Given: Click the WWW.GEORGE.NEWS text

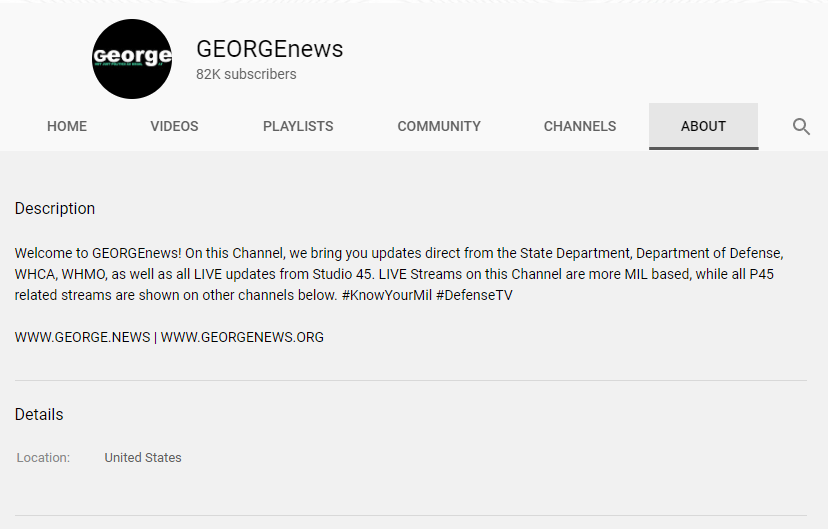Looking at the screenshot, I should pos(82,337).
